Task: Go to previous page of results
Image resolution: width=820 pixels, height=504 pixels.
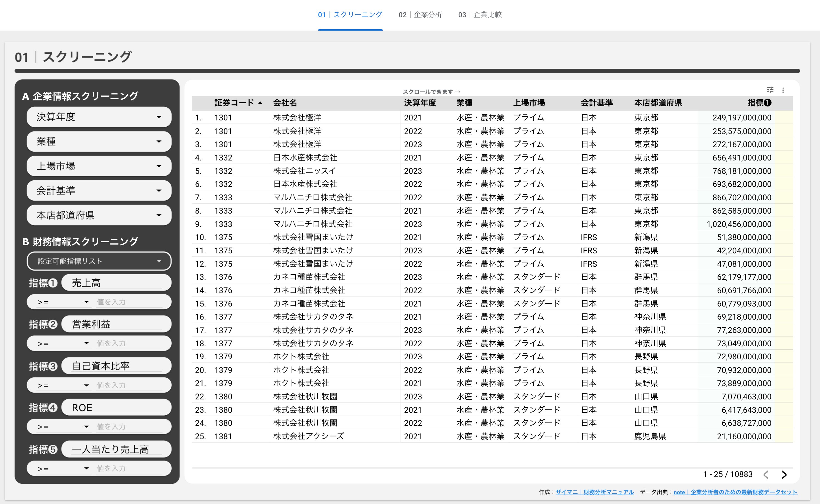Action: click(x=766, y=474)
